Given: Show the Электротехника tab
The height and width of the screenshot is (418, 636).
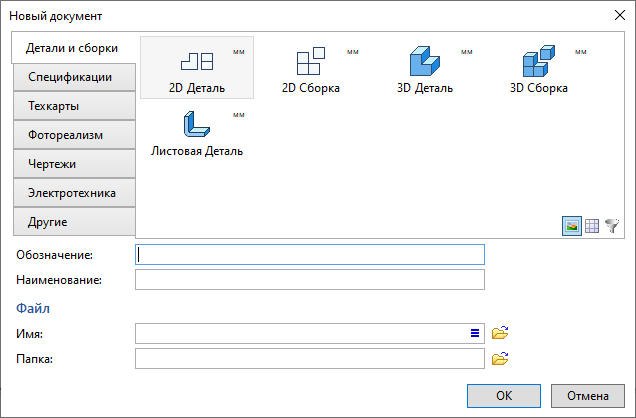Looking at the screenshot, I should tap(72, 193).
